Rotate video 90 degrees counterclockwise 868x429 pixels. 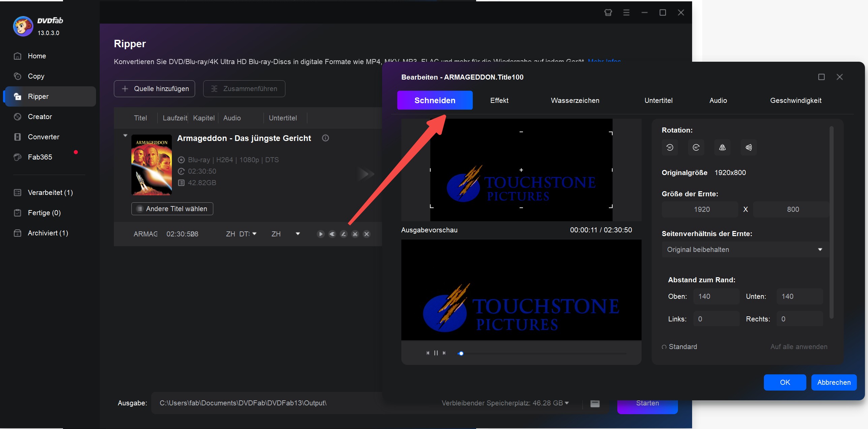click(x=670, y=147)
